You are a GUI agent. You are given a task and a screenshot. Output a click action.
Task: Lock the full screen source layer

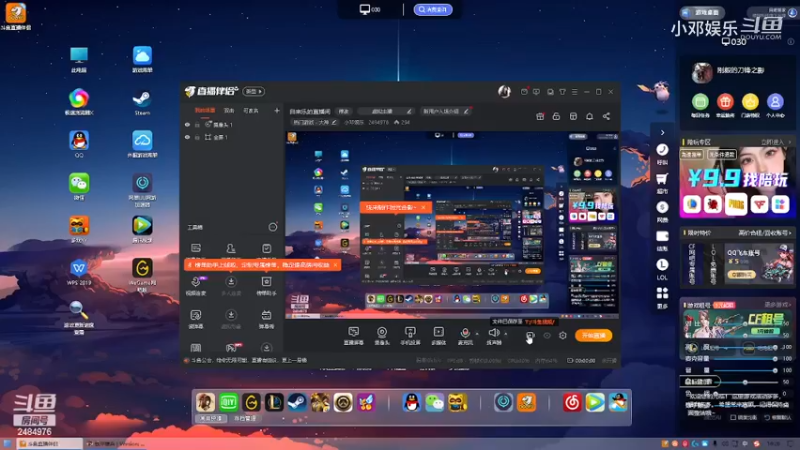[197, 137]
